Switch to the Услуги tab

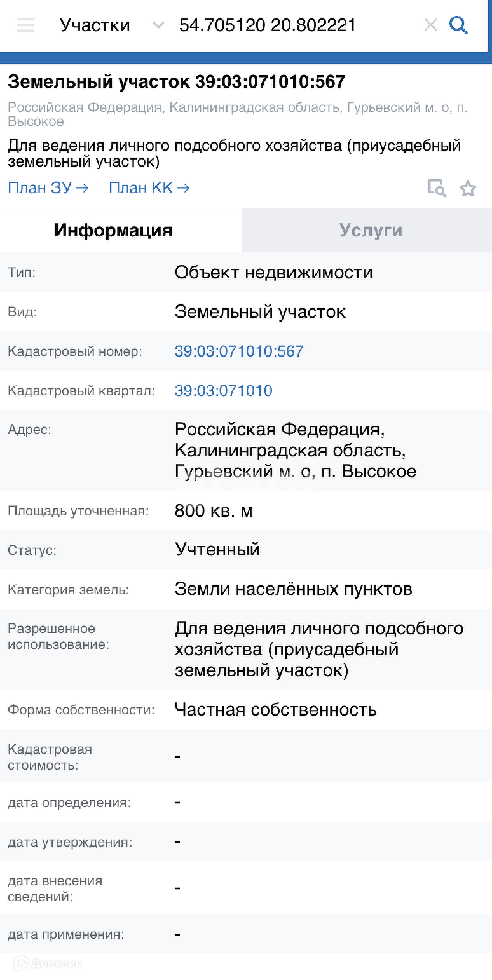[x=371, y=230]
